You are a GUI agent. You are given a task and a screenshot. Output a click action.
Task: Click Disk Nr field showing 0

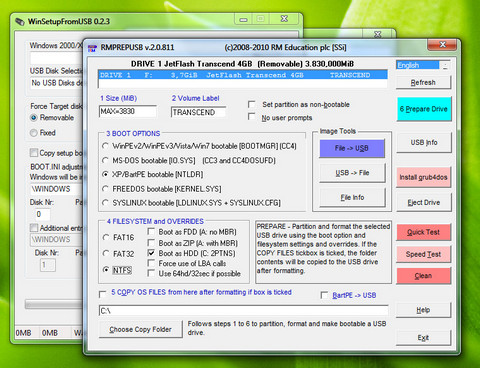[42, 214]
